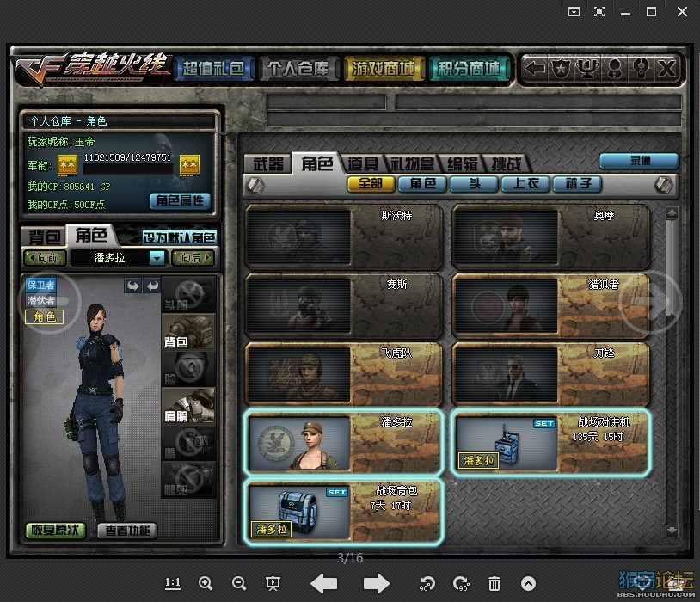The height and width of the screenshot is (602, 700).
Task: Select the 潜伏者 faction toggle
Action: [x=40, y=300]
